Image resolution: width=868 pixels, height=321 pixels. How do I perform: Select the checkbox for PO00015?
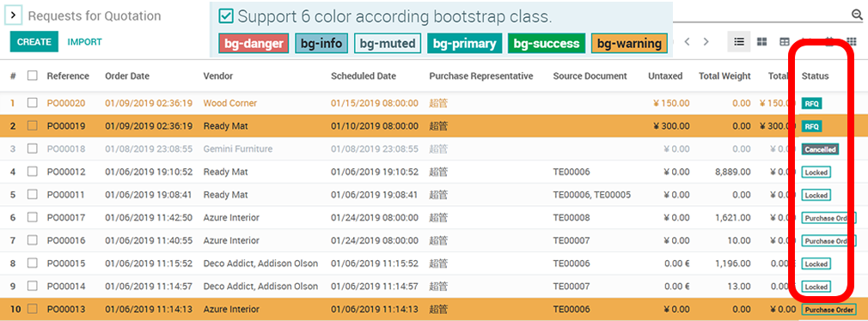click(x=33, y=263)
